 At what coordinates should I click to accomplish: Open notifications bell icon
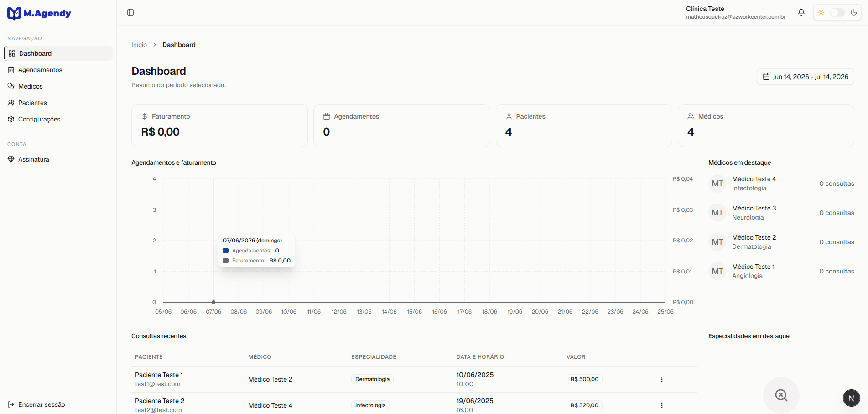pos(801,12)
